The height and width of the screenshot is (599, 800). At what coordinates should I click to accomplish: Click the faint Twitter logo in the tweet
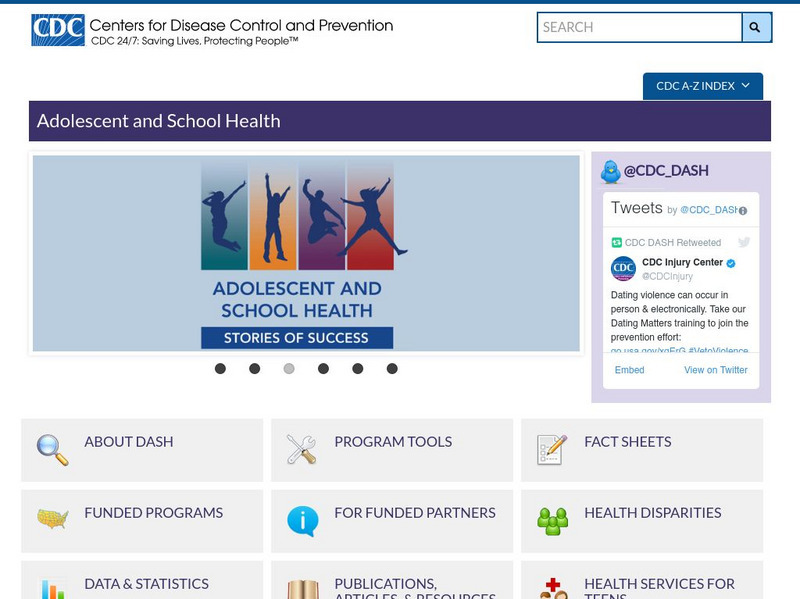[x=744, y=242]
